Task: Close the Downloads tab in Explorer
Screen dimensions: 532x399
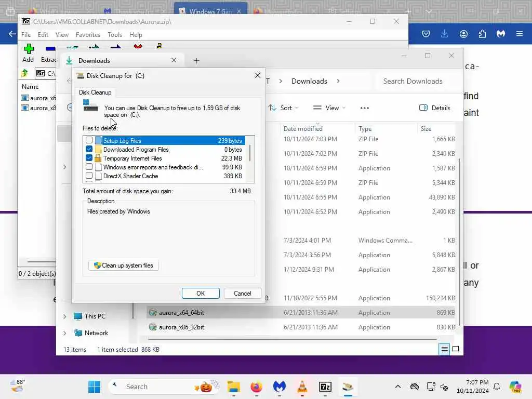Action: (174, 60)
